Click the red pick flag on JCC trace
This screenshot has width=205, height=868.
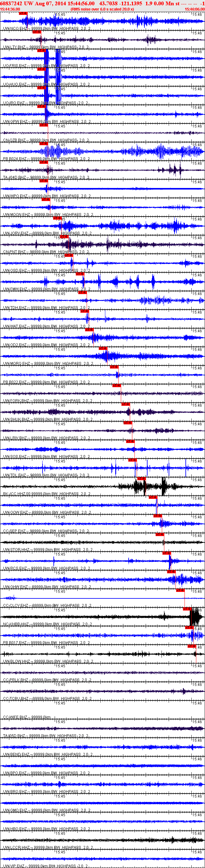tap(141, 478)
